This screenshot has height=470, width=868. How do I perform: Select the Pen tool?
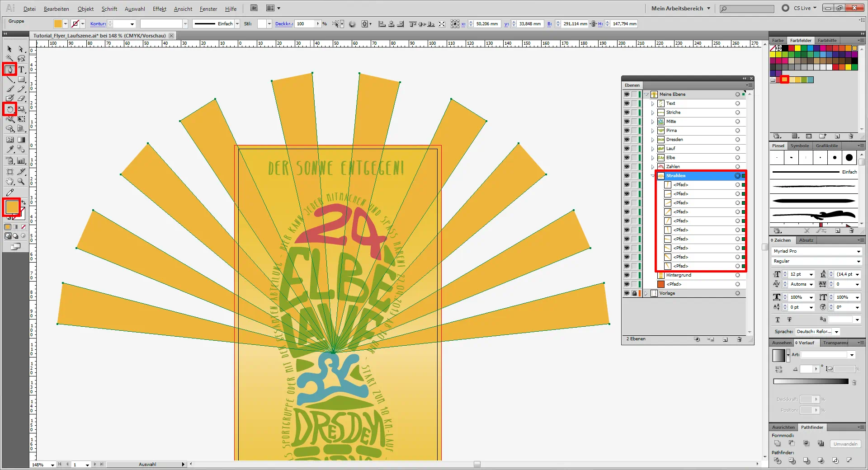(x=10, y=70)
